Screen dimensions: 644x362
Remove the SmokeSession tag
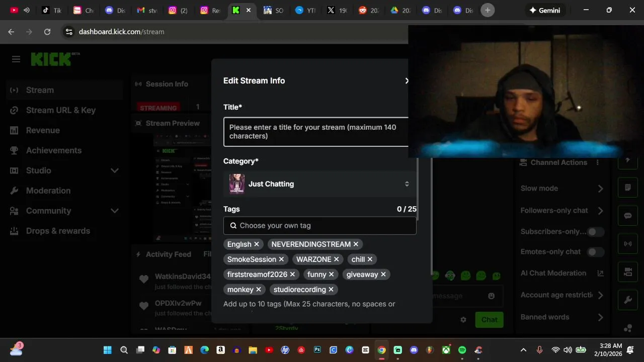pos(281,259)
